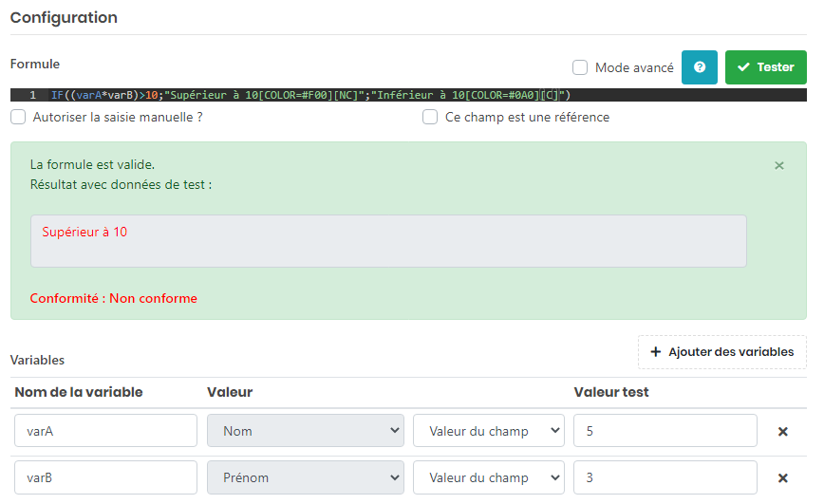
Task: Toggle Ce champ est une référence checkbox
Action: click(x=430, y=117)
